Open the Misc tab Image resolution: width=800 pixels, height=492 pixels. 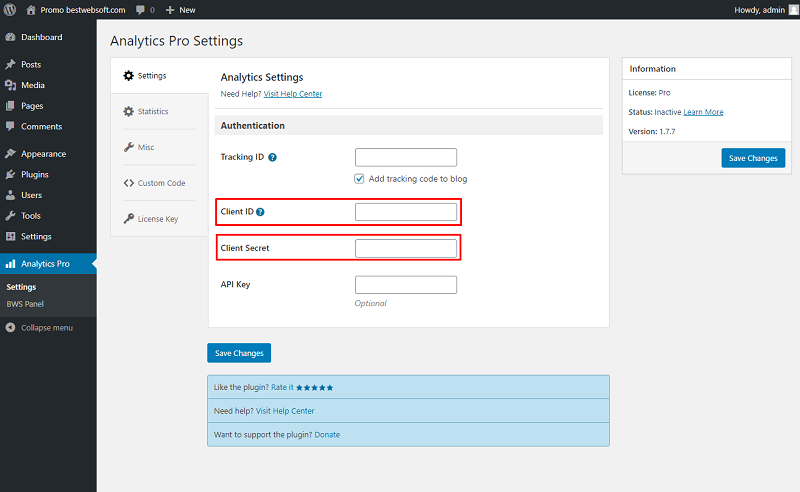click(159, 147)
